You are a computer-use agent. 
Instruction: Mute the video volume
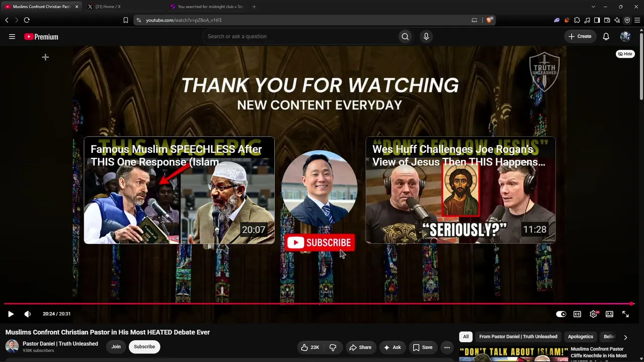click(x=28, y=314)
